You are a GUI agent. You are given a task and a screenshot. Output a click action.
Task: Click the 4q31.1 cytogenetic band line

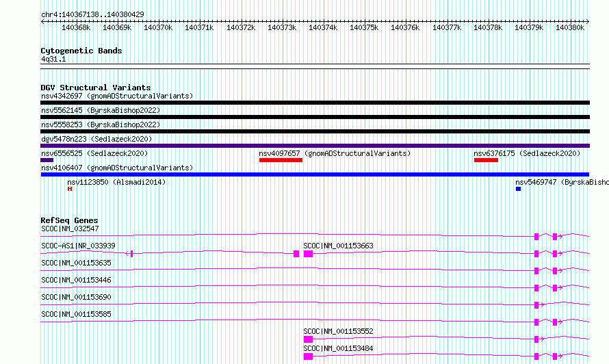tap(315, 66)
